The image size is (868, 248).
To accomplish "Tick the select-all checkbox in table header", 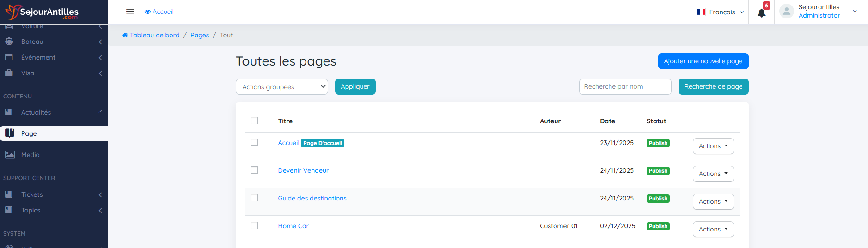I will pyautogui.click(x=254, y=121).
